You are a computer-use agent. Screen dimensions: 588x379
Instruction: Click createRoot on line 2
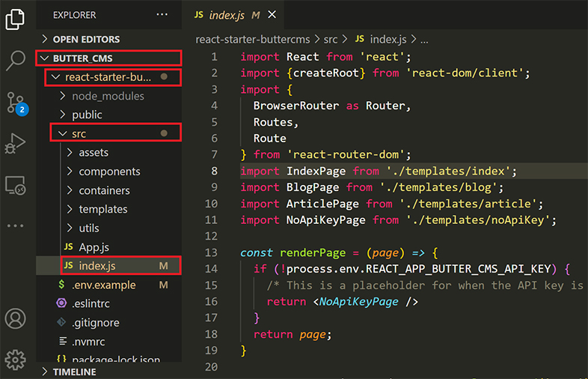[x=326, y=73]
